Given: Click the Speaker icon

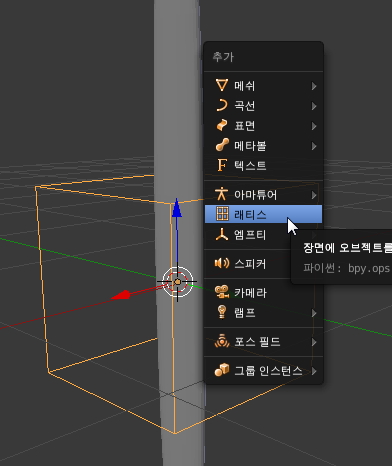Looking at the screenshot, I should click(x=222, y=263).
